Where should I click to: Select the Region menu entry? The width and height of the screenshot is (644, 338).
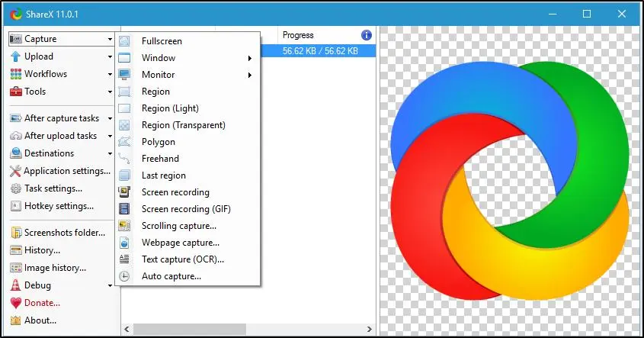pos(187,92)
